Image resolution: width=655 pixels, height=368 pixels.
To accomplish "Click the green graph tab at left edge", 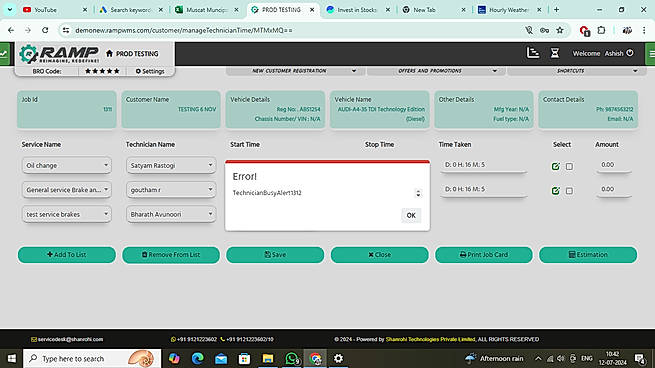I will point(4,53).
